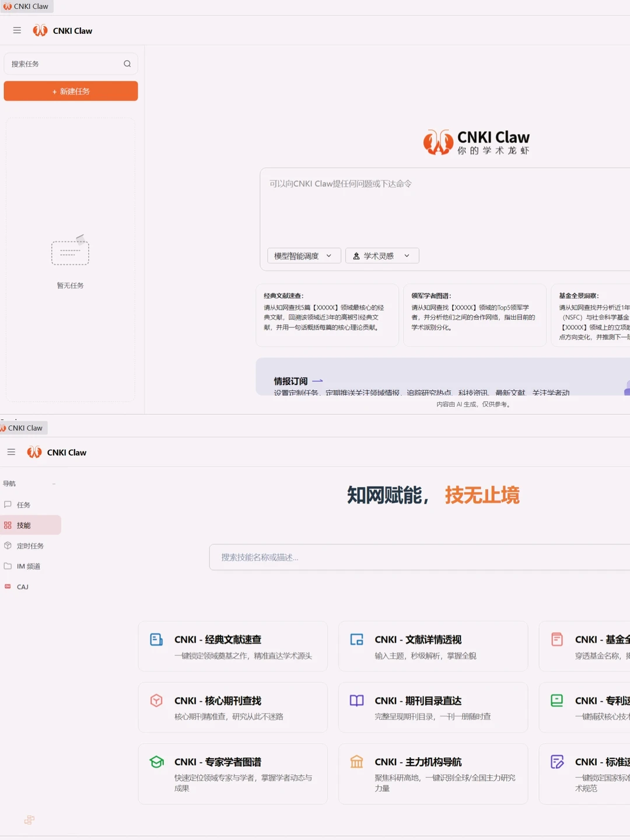Click the IM 频道 folder icon

point(8,566)
